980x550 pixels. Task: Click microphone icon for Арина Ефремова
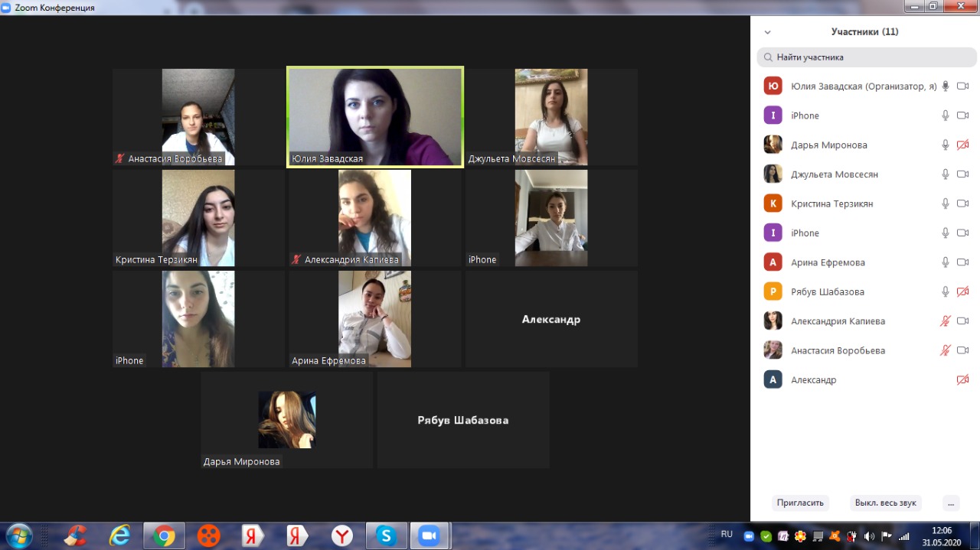pos(946,262)
